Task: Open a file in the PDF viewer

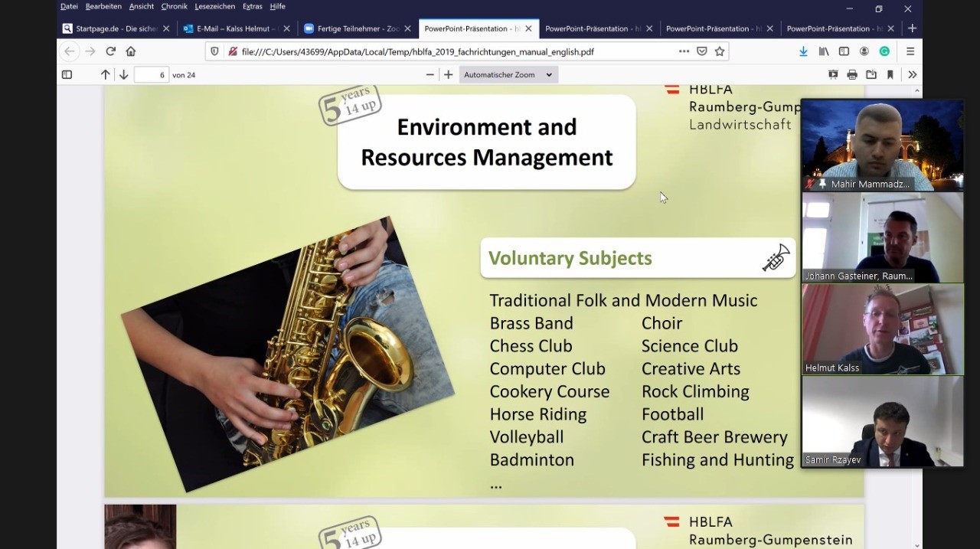Action: click(x=871, y=75)
